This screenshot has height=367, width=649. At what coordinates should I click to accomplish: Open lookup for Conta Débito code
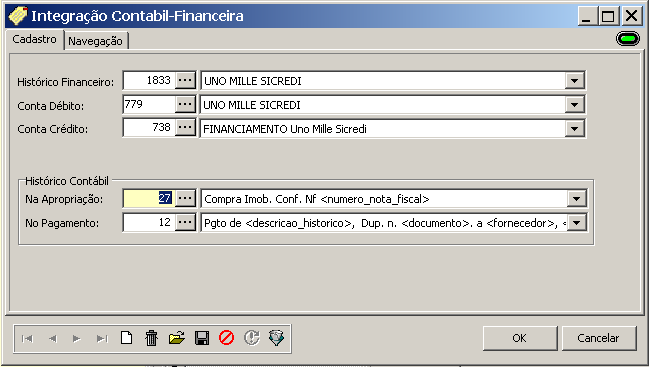(185, 104)
